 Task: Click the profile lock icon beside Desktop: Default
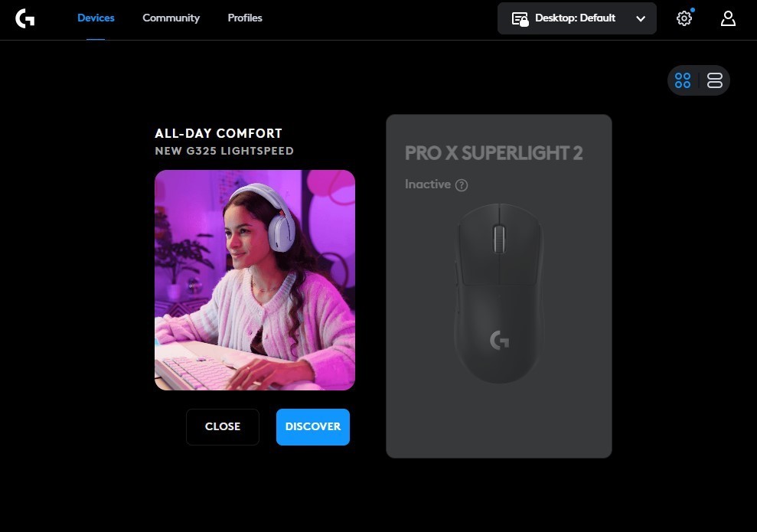[x=520, y=19]
